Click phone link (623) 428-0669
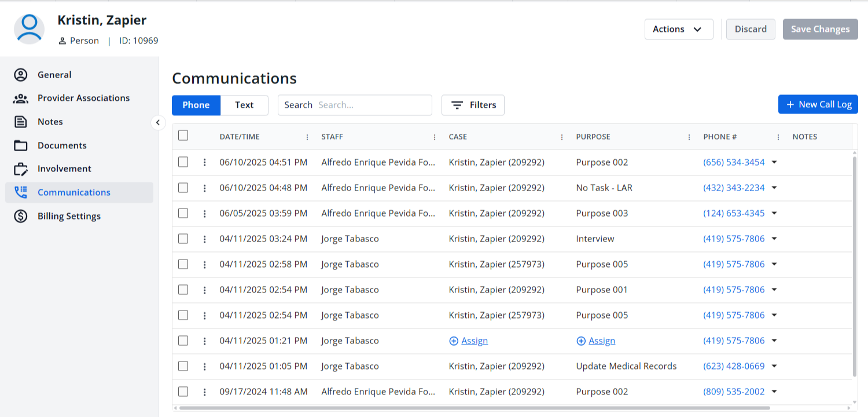The image size is (868, 417). 734,366
